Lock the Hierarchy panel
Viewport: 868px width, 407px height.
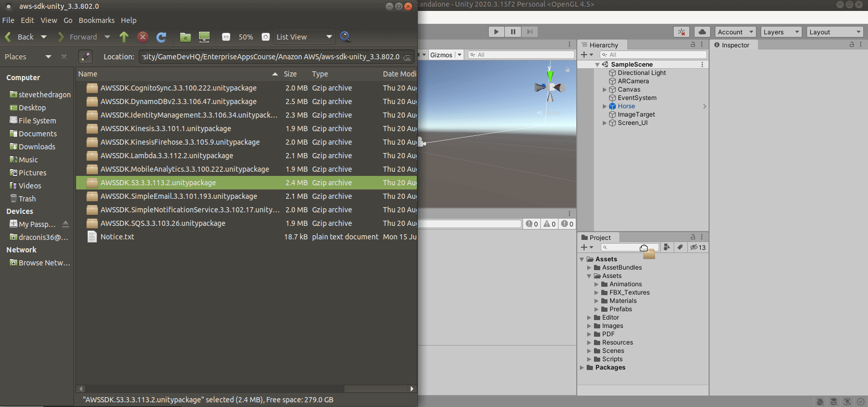pyautogui.click(x=693, y=45)
